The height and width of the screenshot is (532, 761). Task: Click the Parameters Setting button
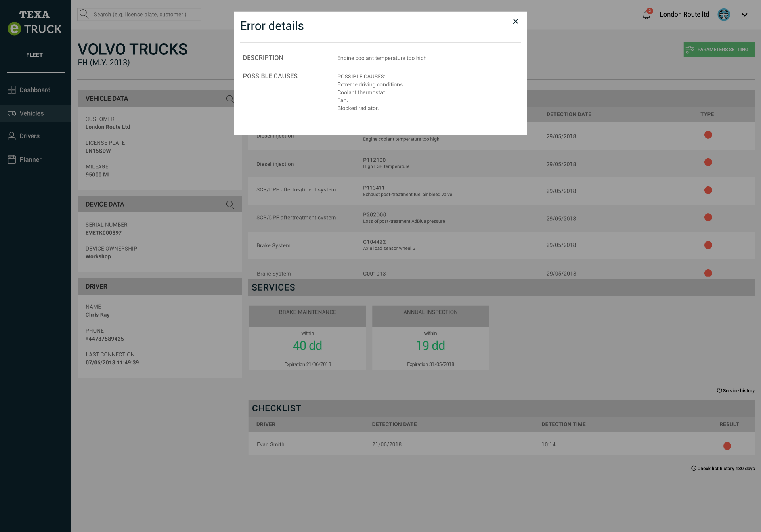point(719,50)
